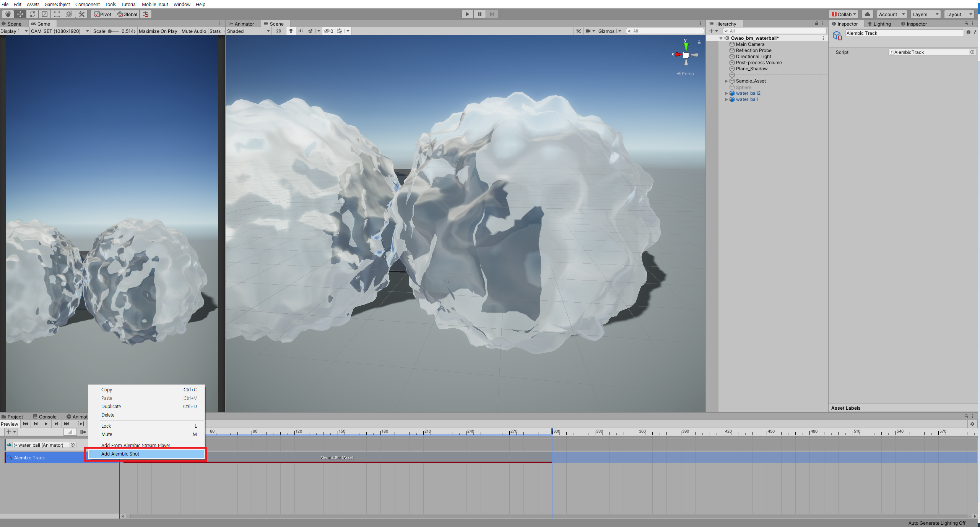Open the Layers dropdown
The height and width of the screenshot is (527, 980).
click(925, 14)
